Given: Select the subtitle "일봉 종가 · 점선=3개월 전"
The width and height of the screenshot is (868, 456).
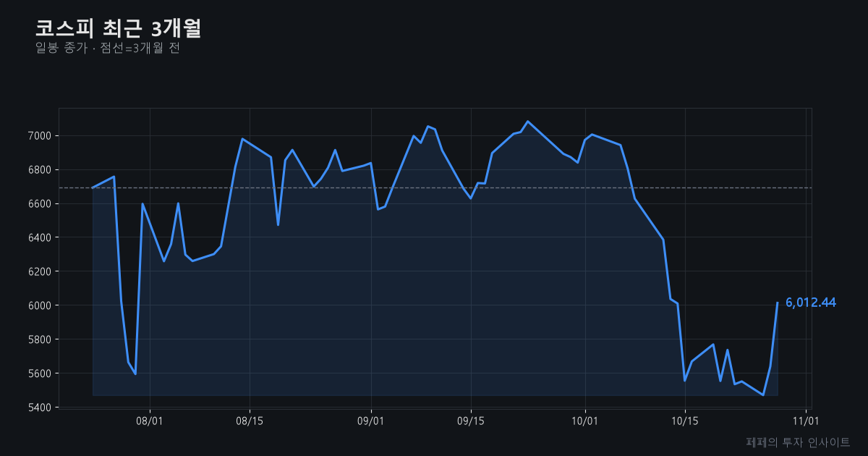Looking at the screenshot, I should pos(107,48).
